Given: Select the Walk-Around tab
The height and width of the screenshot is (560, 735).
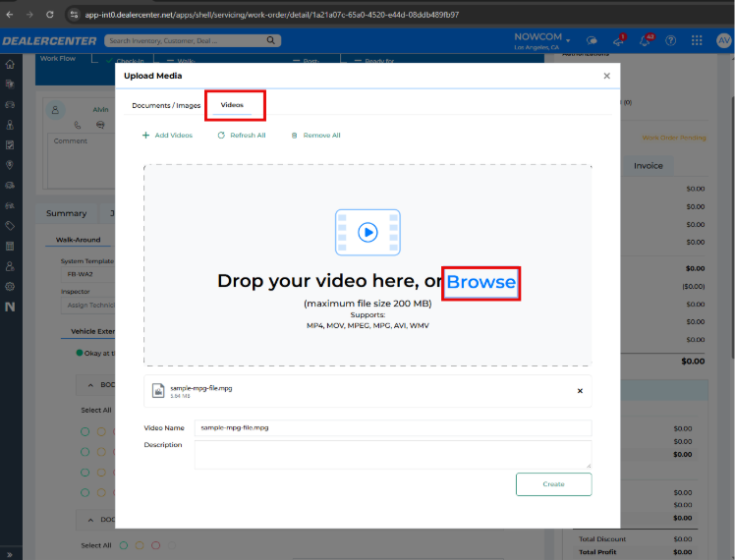Looking at the screenshot, I should [x=78, y=240].
